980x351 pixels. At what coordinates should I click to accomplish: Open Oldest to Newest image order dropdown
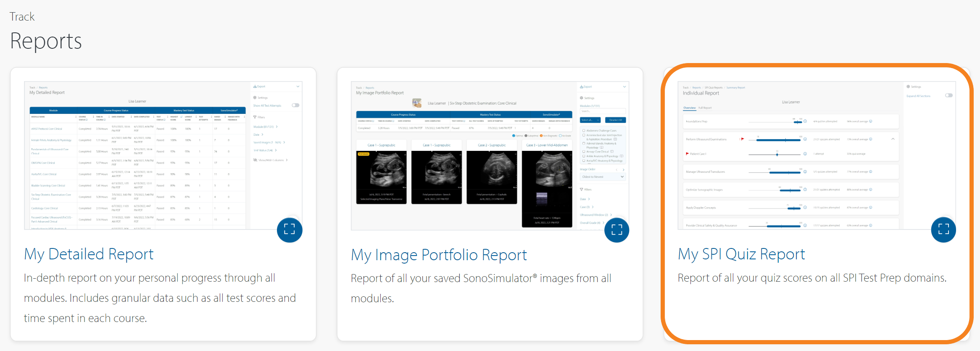(x=603, y=177)
